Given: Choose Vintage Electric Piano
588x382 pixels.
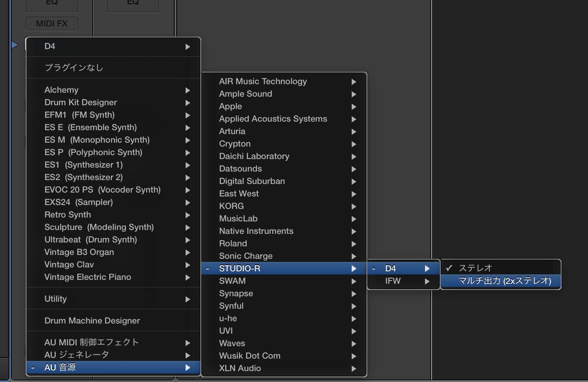Looking at the screenshot, I should pos(113,277).
